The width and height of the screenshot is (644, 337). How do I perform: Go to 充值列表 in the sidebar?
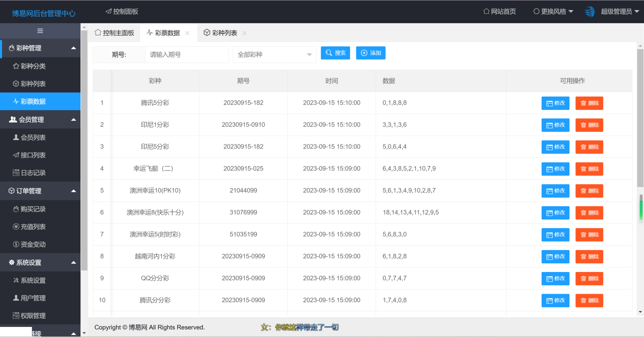(x=33, y=227)
